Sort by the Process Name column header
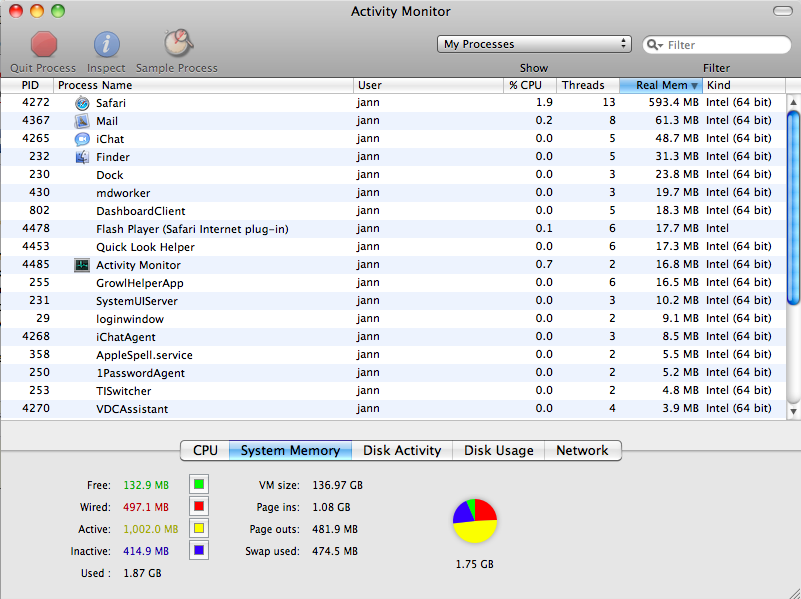 [203, 85]
